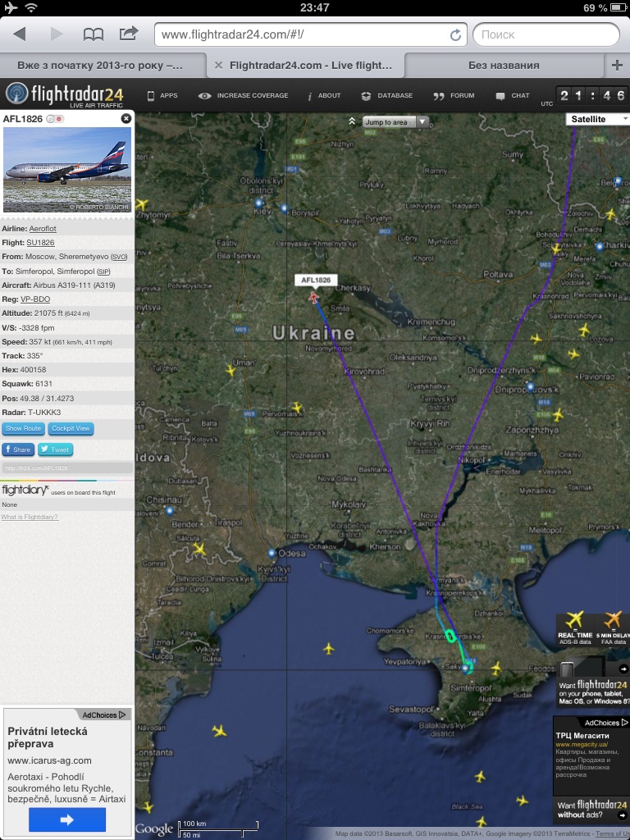The image size is (630, 840).
Task: Click the Safari back arrow
Action: coord(20,34)
